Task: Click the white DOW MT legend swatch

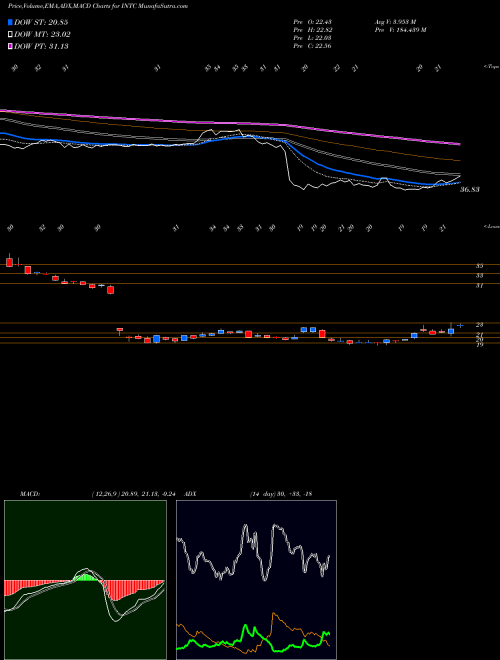Action: (x=10, y=35)
